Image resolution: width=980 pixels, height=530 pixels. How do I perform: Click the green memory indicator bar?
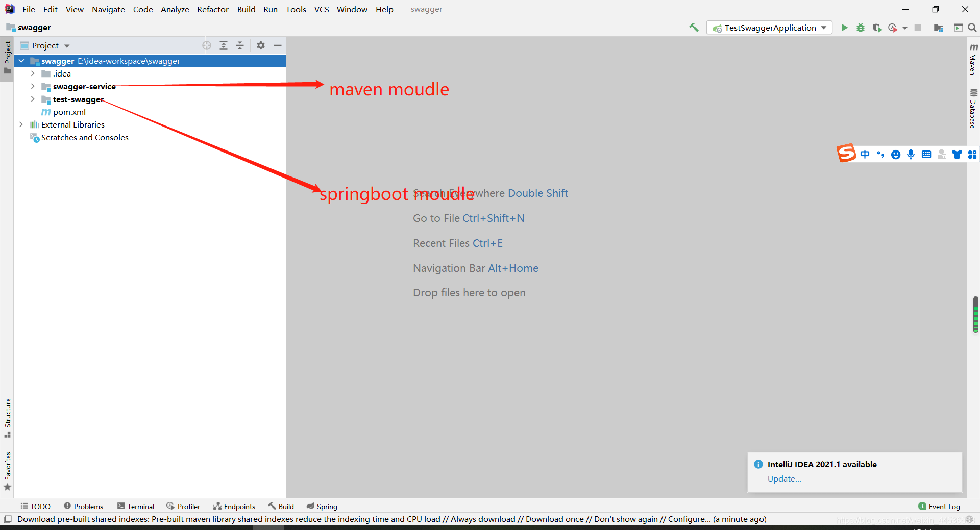tap(975, 315)
